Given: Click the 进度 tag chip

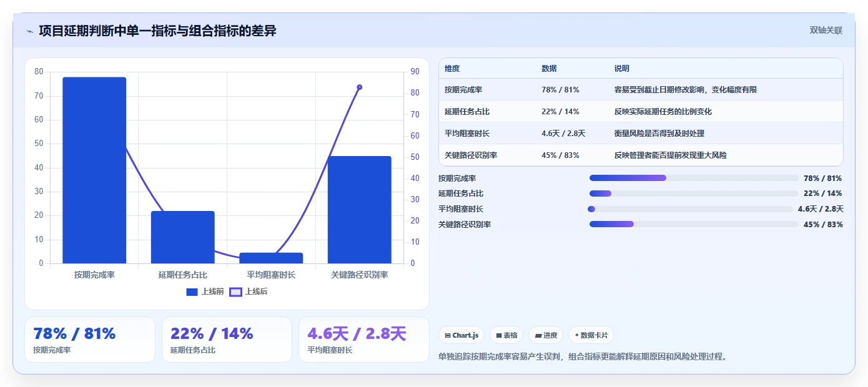Looking at the screenshot, I should pos(546,335).
